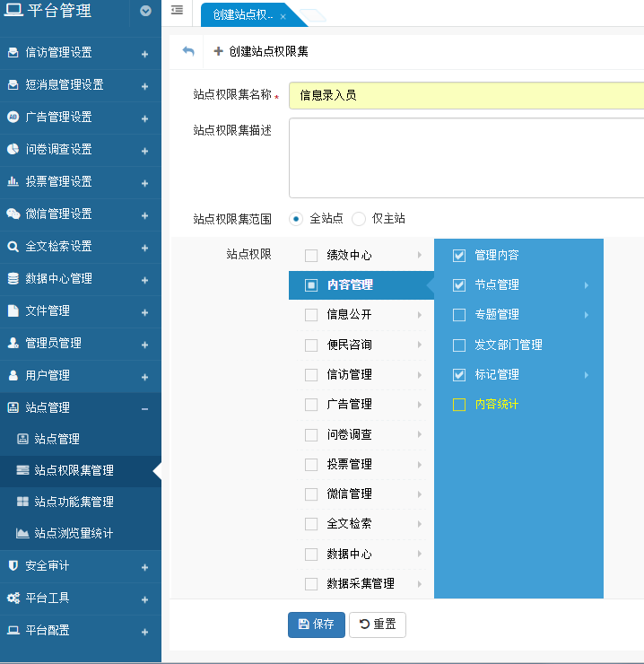Open 站点功能集管理 in sidebar

coord(74,502)
